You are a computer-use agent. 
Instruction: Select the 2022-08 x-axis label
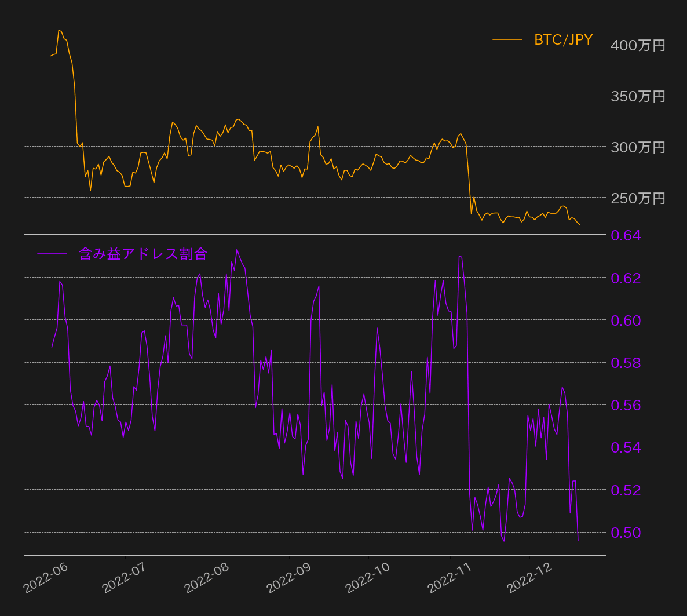[207, 577]
